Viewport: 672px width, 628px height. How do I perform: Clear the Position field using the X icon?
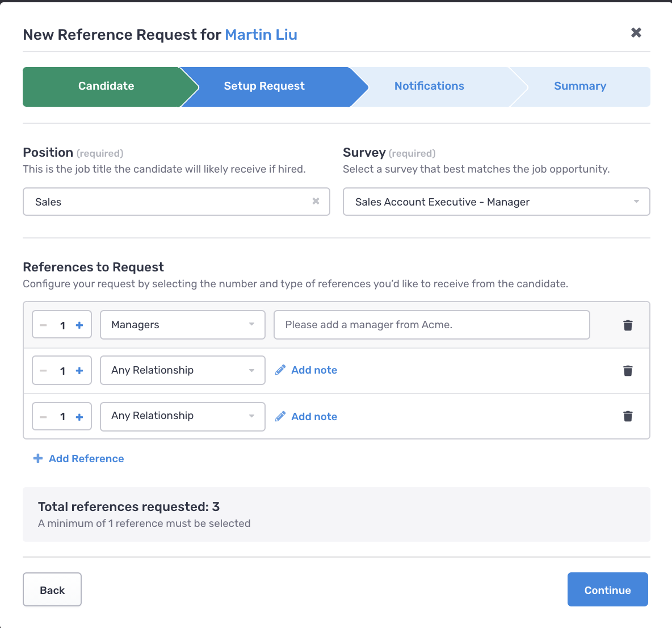click(316, 201)
